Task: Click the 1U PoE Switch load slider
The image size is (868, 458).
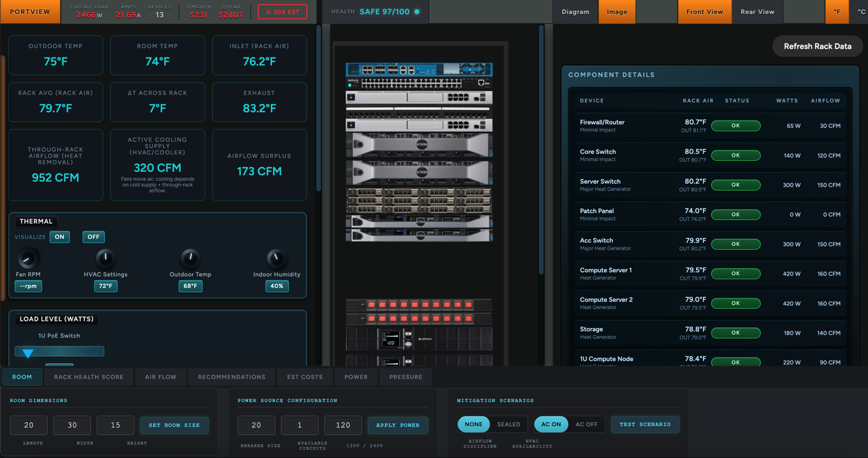Action: (60, 351)
